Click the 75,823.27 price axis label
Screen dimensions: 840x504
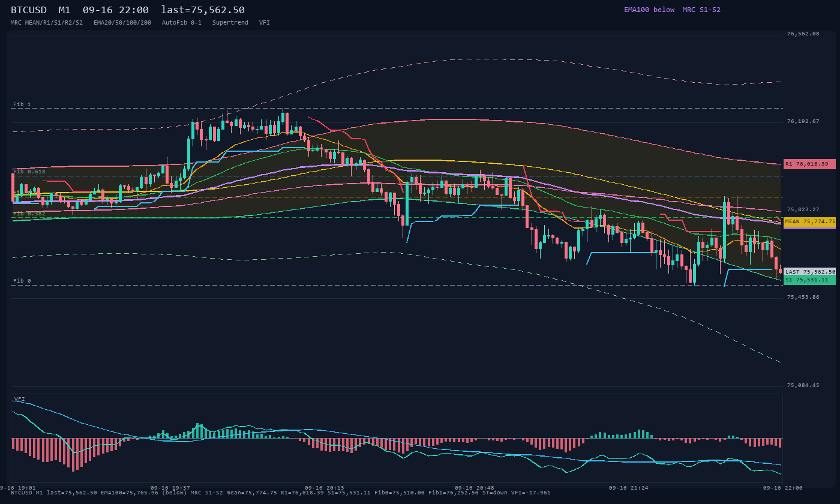point(803,209)
